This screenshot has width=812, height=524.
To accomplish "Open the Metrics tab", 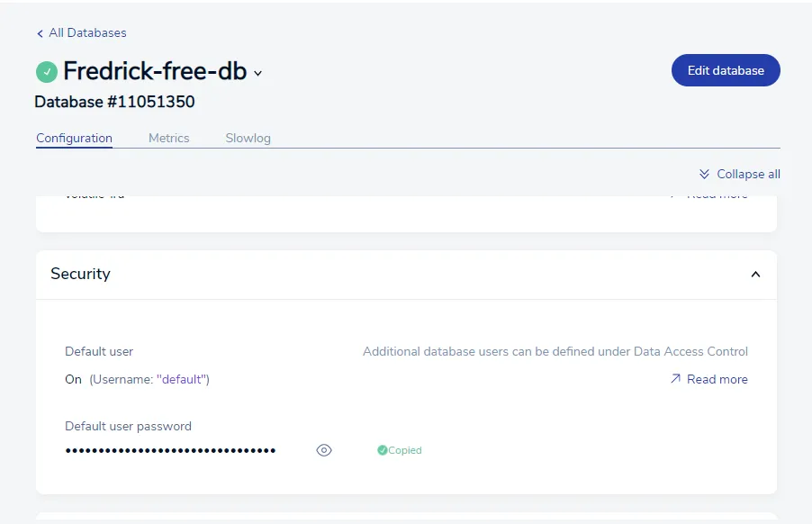I will (x=168, y=138).
